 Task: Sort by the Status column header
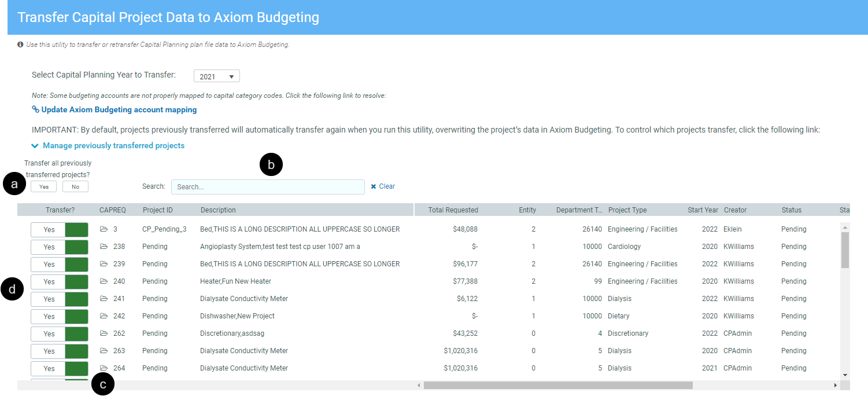(x=791, y=210)
